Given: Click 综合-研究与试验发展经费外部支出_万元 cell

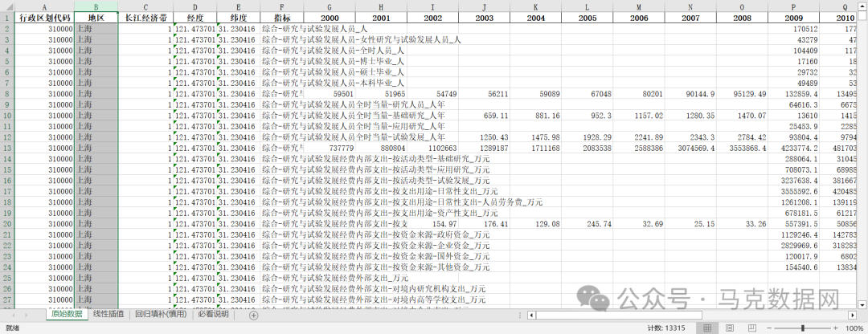Looking at the screenshot, I should [x=335, y=278].
